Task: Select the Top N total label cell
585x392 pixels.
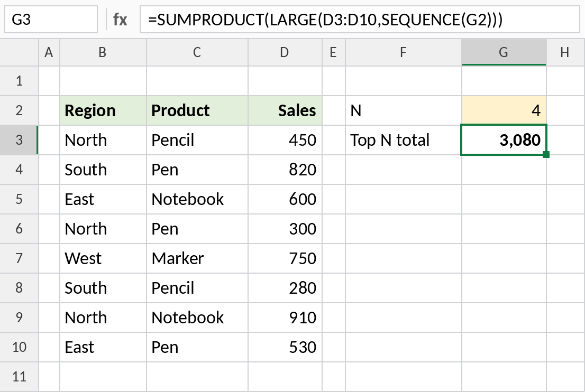Action: click(x=403, y=140)
